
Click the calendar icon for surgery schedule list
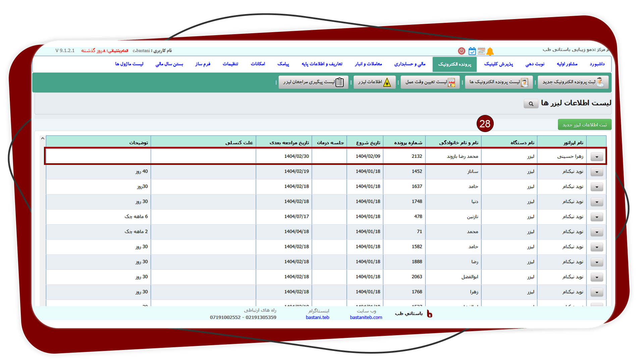click(x=451, y=82)
